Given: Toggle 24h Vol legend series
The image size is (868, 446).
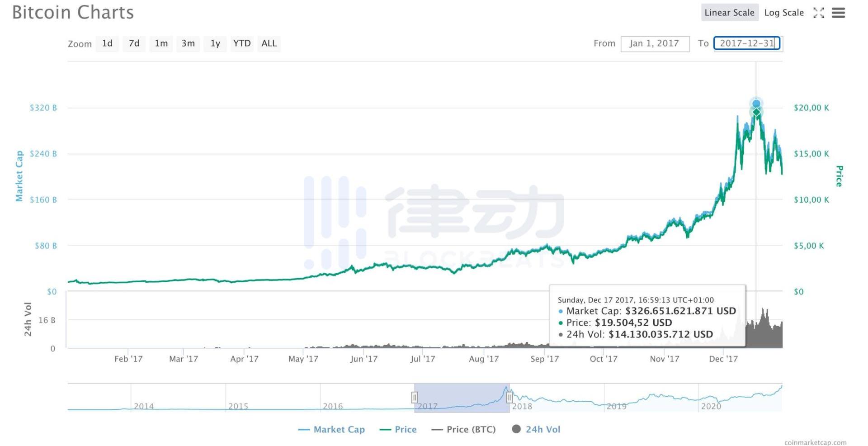Looking at the screenshot, I should coord(536,429).
